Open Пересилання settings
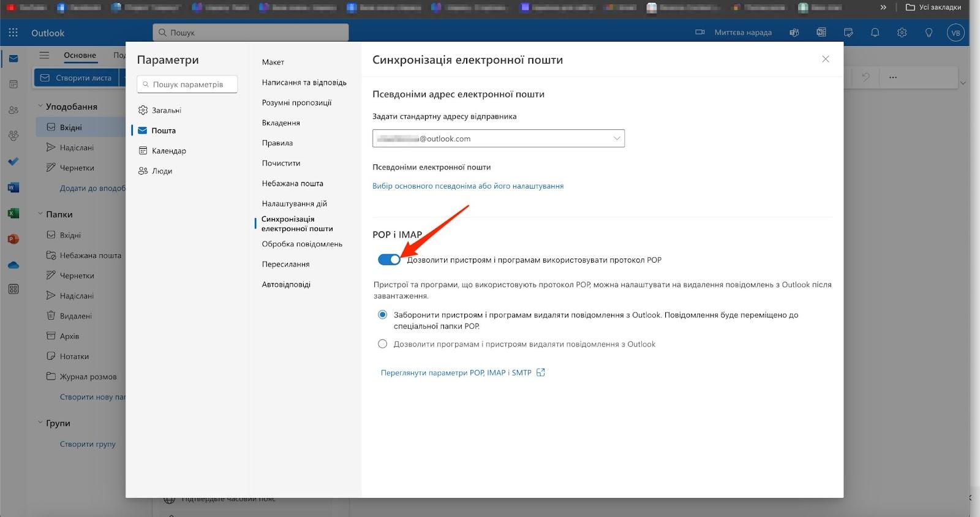The image size is (980, 517). coord(285,264)
